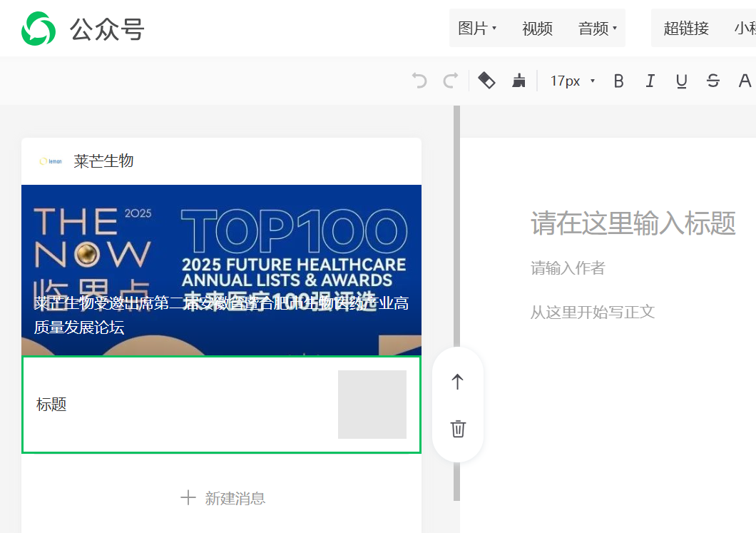
Task: Click the first article headline 莱芒生物受邀出席
Action: pos(221,315)
